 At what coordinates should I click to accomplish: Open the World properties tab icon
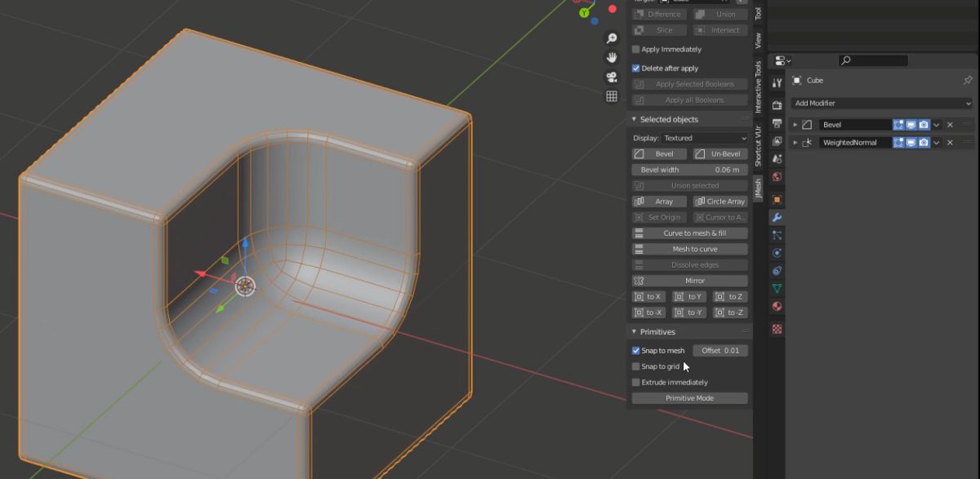[777, 177]
